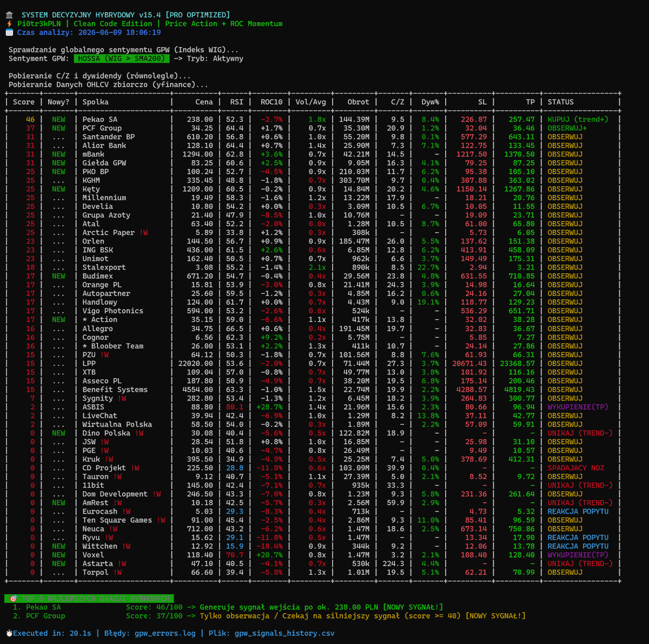Click the Nowy? column header
649x644 pixels.
(x=58, y=102)
